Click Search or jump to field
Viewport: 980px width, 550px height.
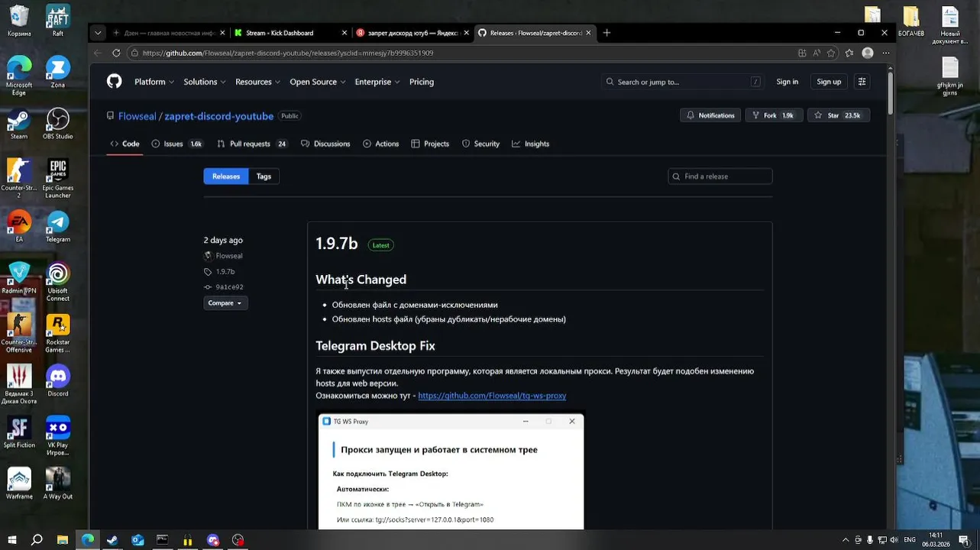click(683, 82)
